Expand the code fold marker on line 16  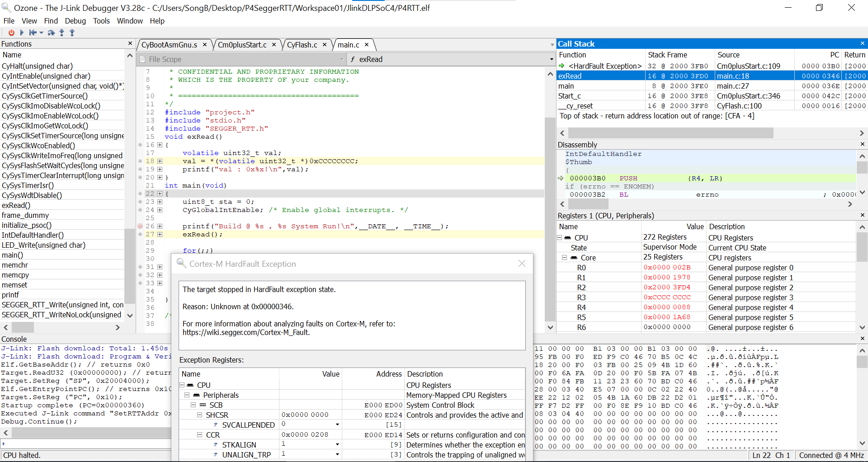(x=160, y=145)
